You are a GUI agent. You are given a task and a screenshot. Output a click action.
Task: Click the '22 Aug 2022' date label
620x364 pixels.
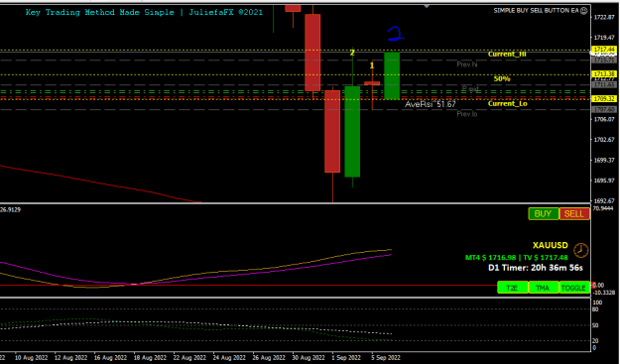pos(189,358)
